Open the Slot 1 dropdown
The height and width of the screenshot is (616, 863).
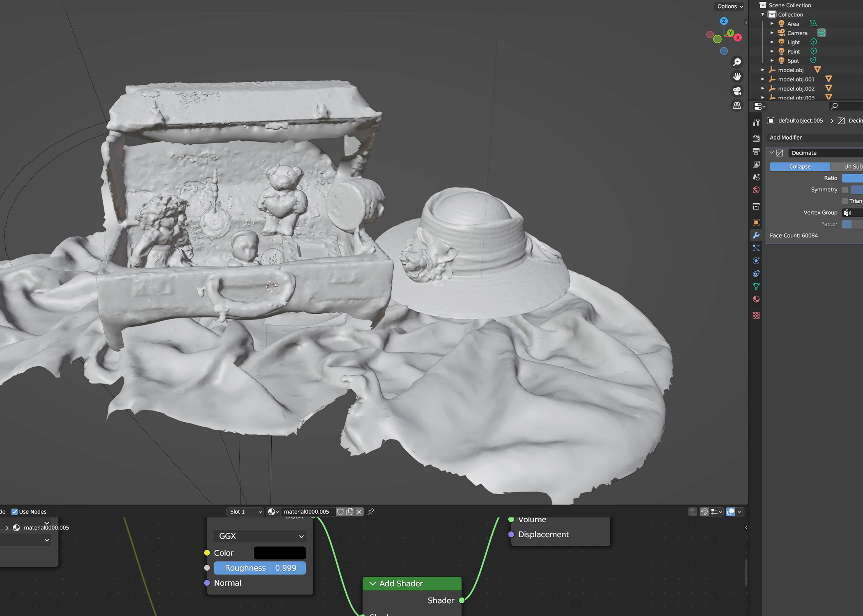click(245, 512)
